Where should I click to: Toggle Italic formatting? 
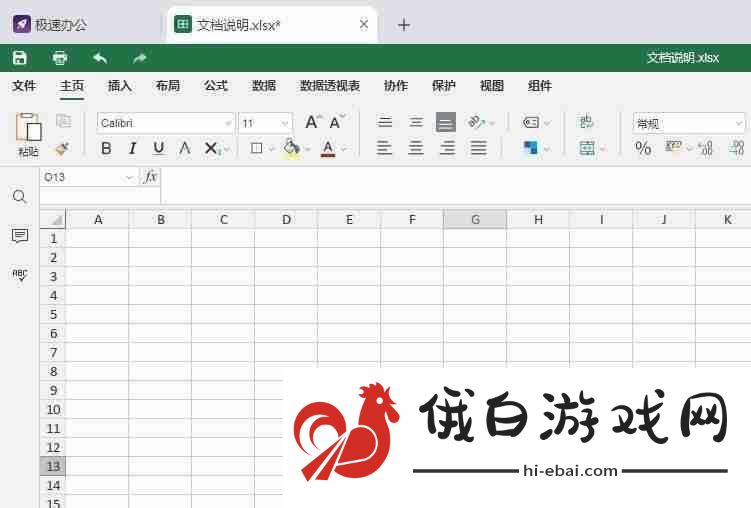tap(133, 148)
